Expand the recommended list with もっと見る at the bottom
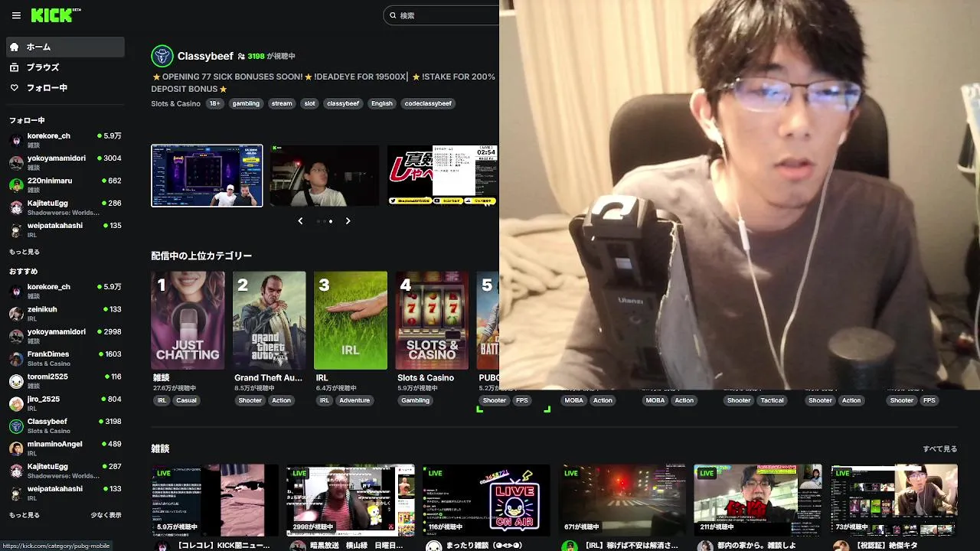The width and height of the screenshot is (980, 551). point(24,515)
